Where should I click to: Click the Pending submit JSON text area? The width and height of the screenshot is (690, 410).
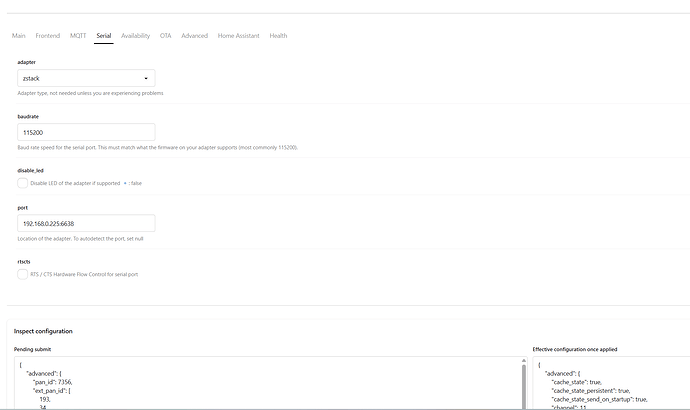(x=267, y=383)
